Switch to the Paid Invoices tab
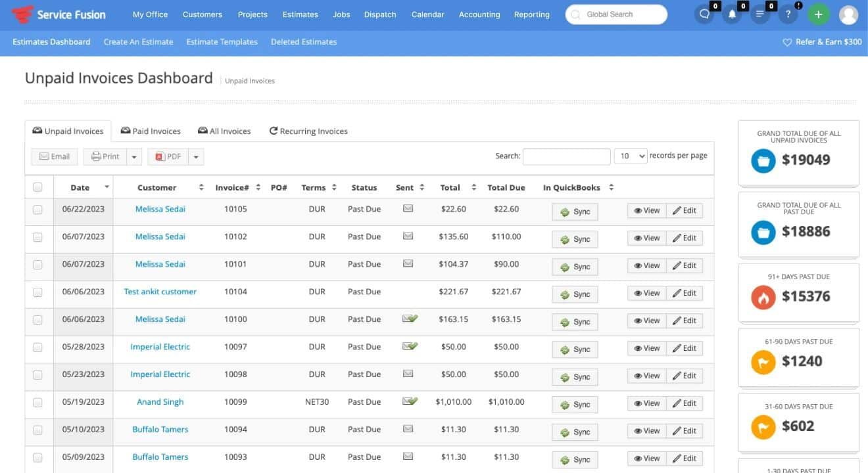 [151, 131]
